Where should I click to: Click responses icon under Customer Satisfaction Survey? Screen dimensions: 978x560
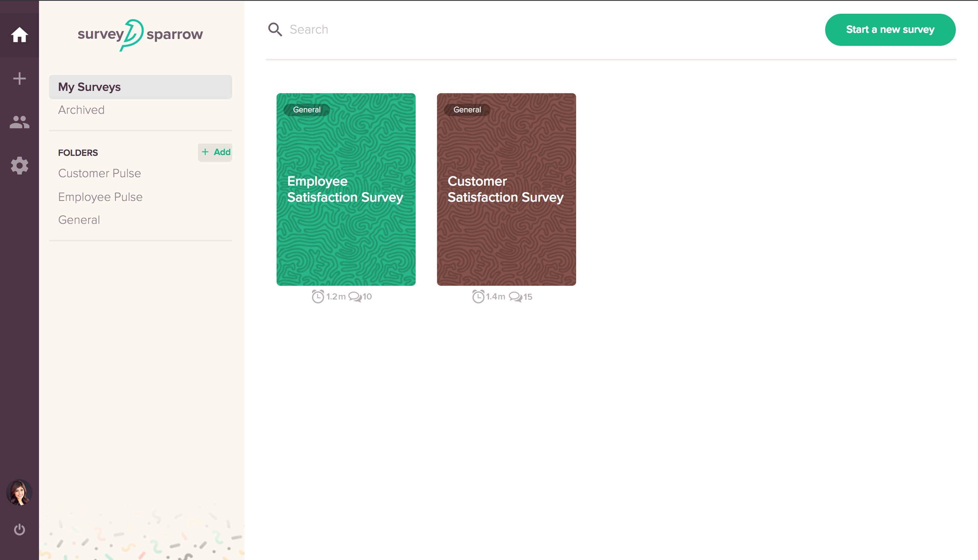pos(515,297)
